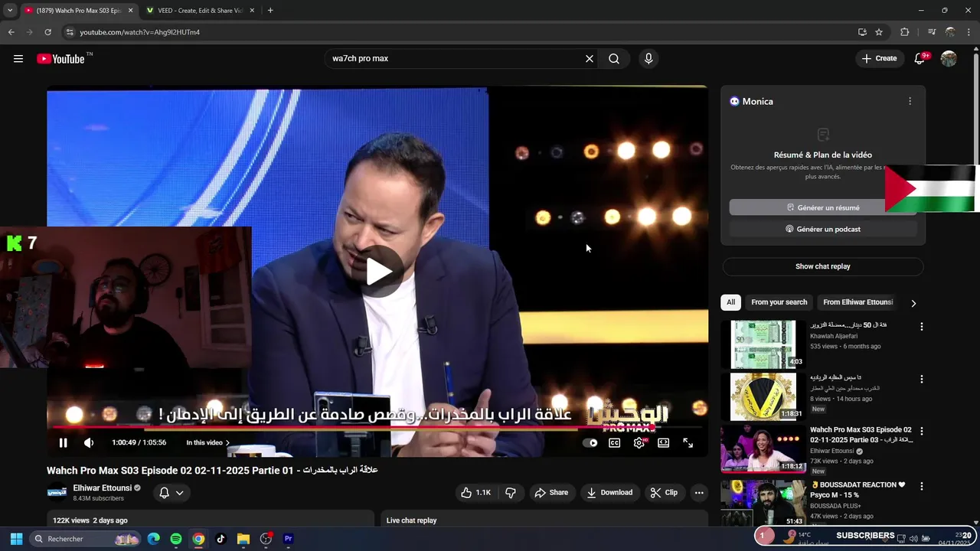980x551 pixels.
Task: Open YouTube notifications bell
Action: click(920, 59)
